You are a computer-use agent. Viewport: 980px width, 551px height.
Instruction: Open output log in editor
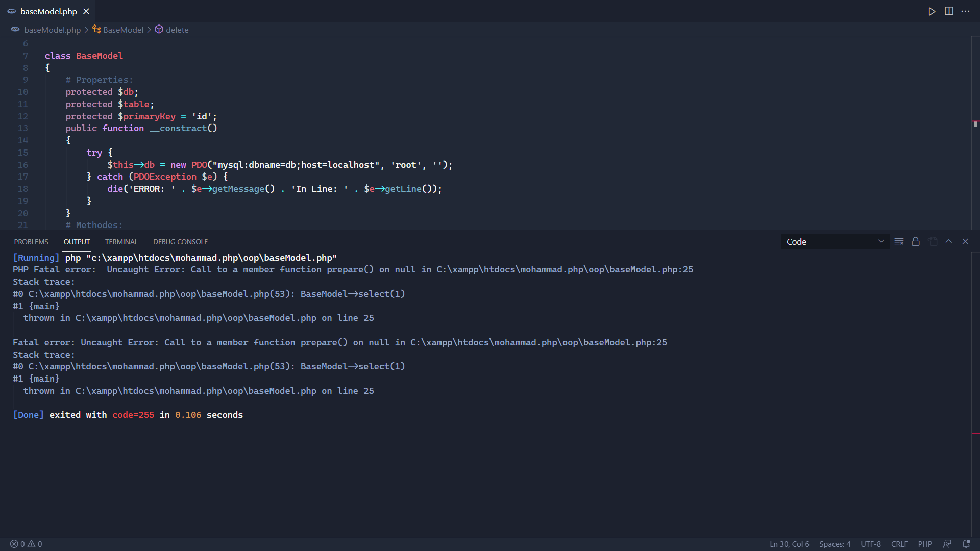point(933,242)
